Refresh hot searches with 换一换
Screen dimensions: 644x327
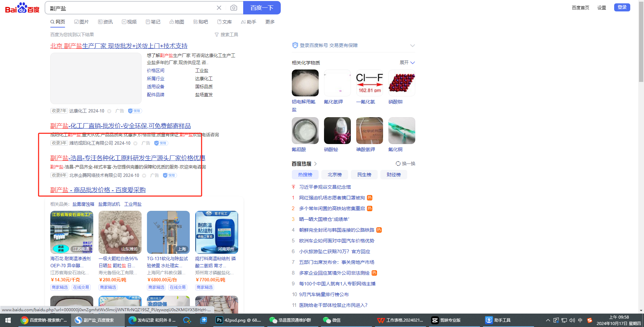[x=406, y=163]
